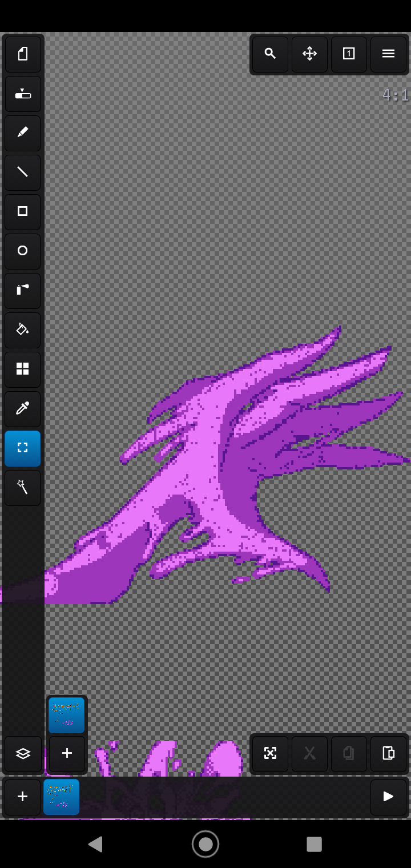Screen dimensions: 411x868
Task: Go back with Android back button
Action: click(96, 844)
